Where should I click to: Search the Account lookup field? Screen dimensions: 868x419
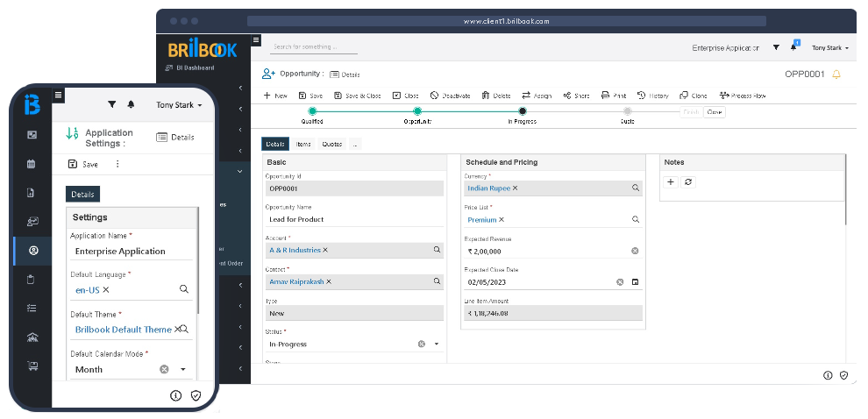click(437, 250)
